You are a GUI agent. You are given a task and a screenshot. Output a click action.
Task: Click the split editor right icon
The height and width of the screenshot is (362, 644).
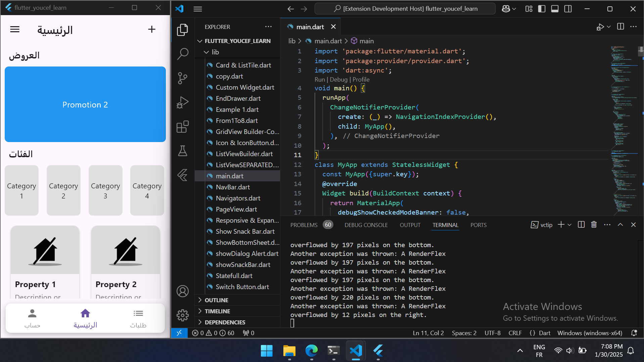tap(620, 27)
